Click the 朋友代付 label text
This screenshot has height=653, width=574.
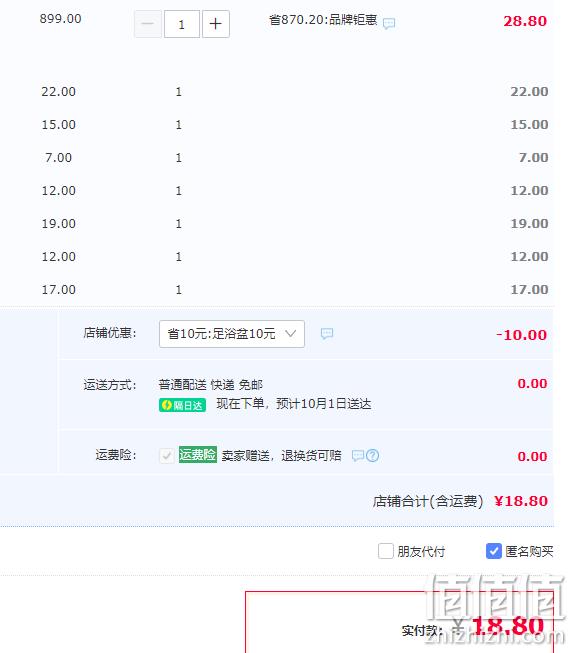(x=421, y=551)
